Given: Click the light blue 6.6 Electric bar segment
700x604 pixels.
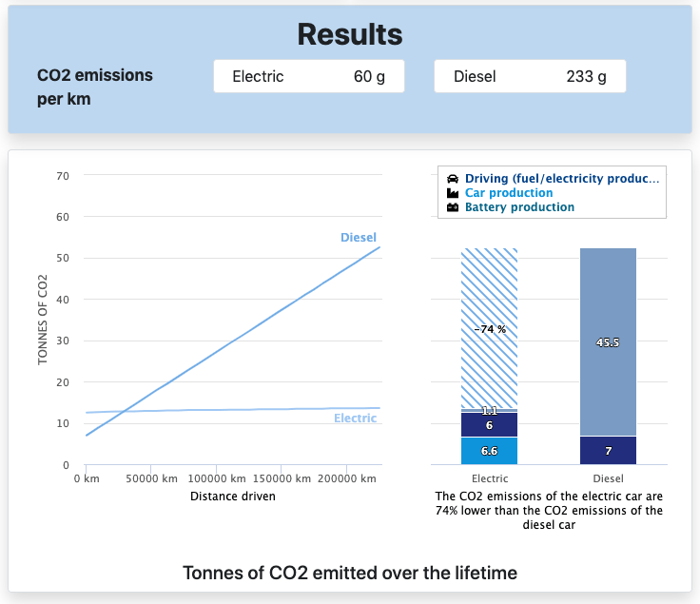Looking at the screenshot, I should [x=489, y=451].
